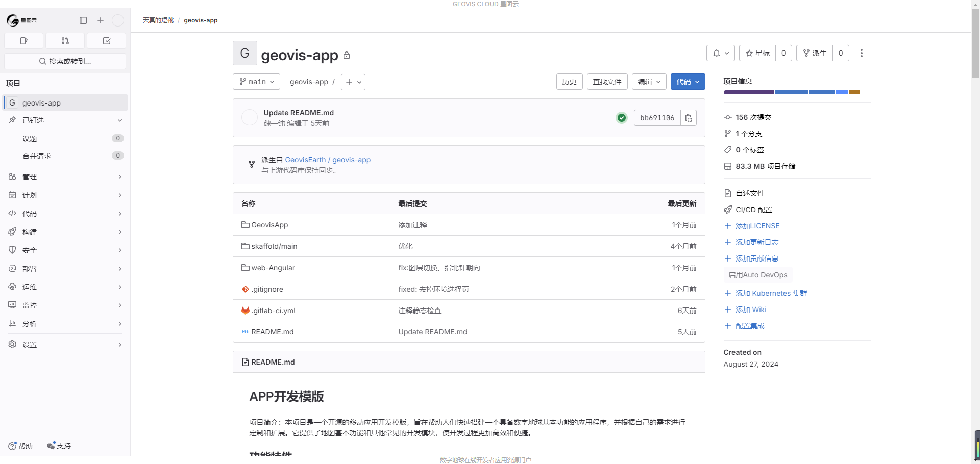
Task: Open the blue Code dropdown button
Action: 688,82
